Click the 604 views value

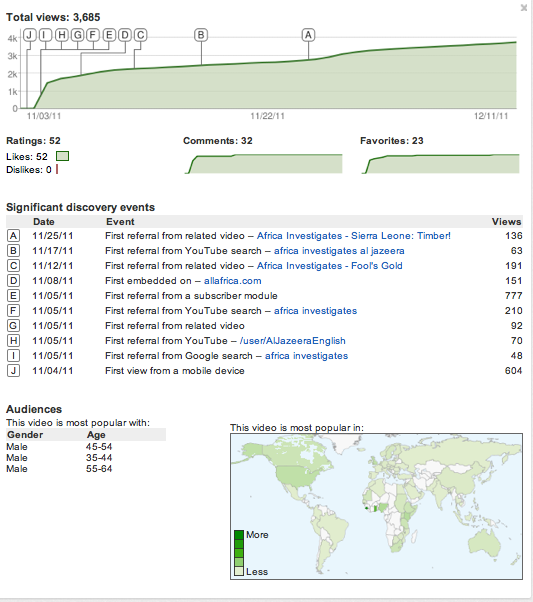(x=513, y=370)
